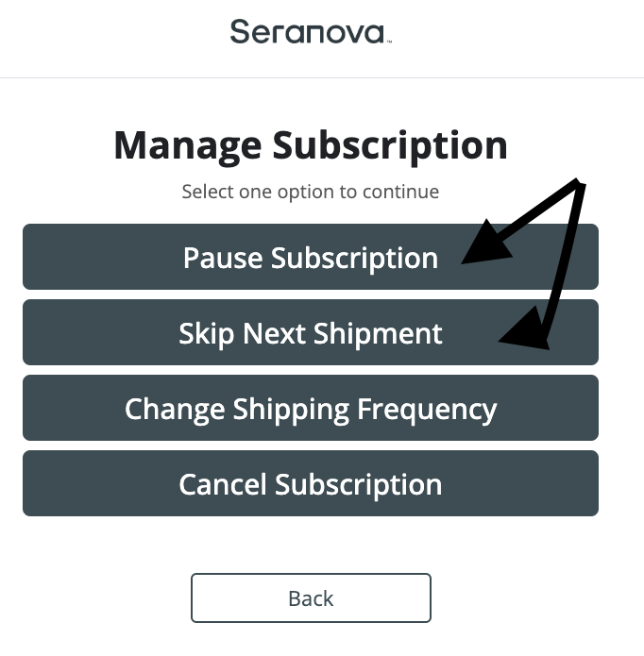Click the divider line below the Seranova header
Screen dimensions: 644x656
click(322, 77)
